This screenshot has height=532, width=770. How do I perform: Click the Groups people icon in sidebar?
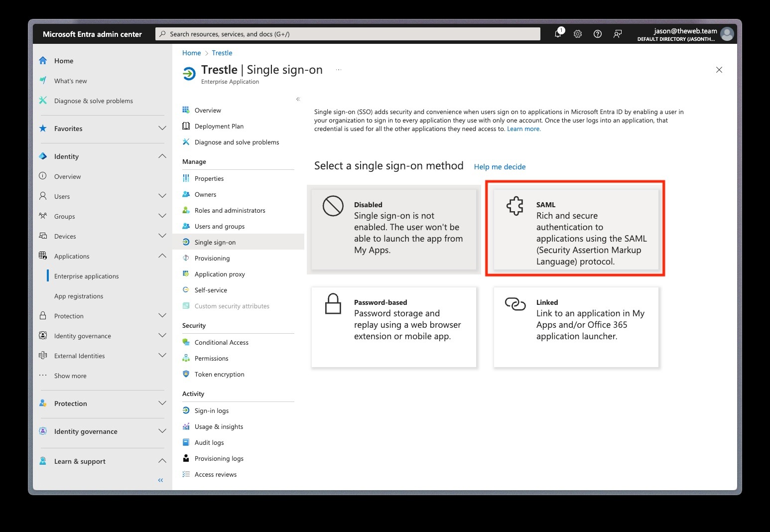[x=43, y=216]
